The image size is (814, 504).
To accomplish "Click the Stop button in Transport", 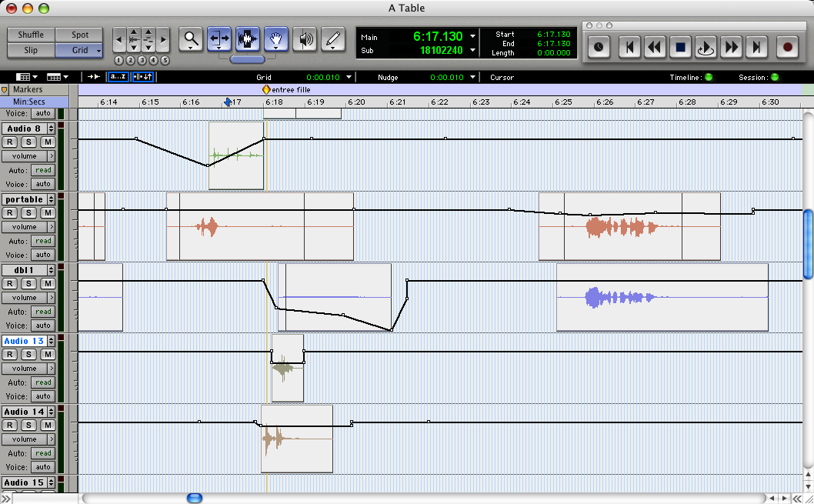I will click(679, 48).
